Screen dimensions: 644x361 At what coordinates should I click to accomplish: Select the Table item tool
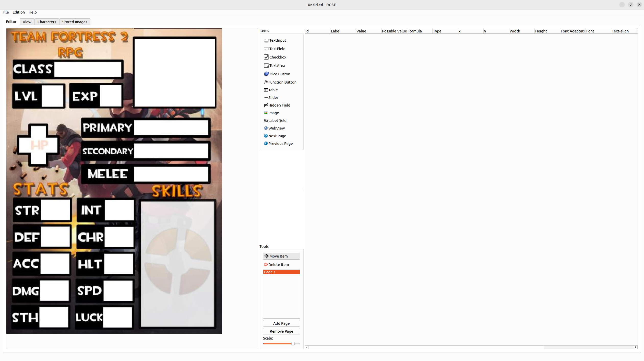(x=273, y=90)
